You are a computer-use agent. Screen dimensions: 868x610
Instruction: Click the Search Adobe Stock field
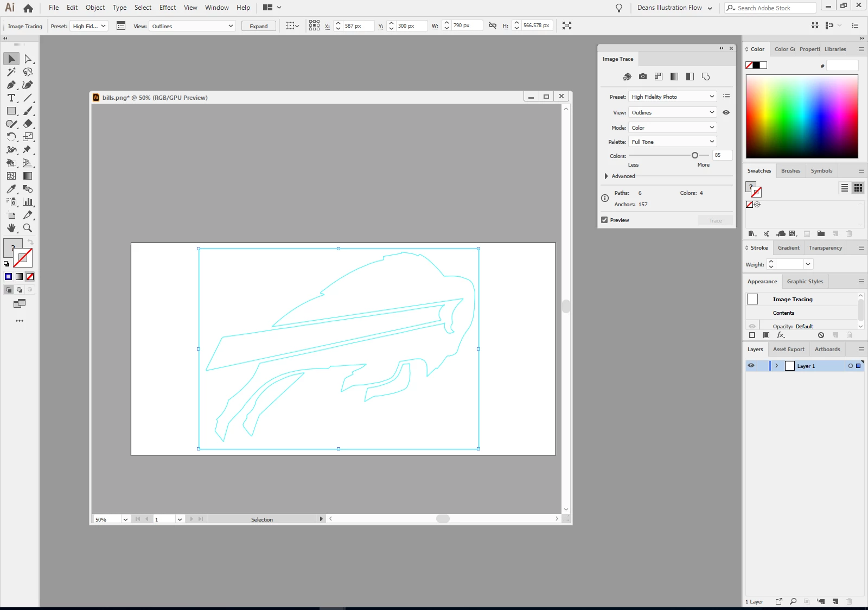click(x=770, y=8)
